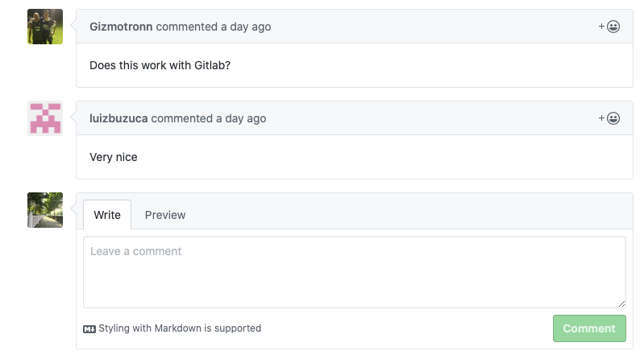Click the comment textarea resize handle

(x=621, y=303)
